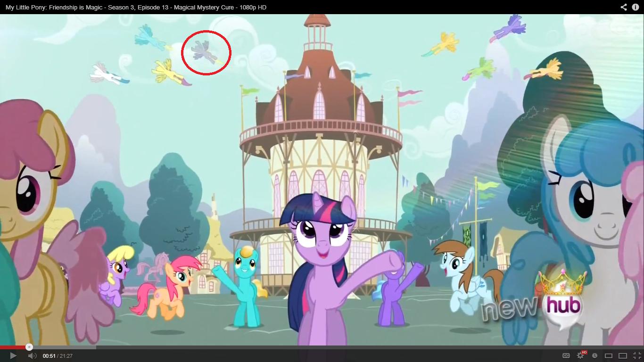Open the HD quality settings gear
The height and width of the screenshot is (362, 644).
coord(581,355)
